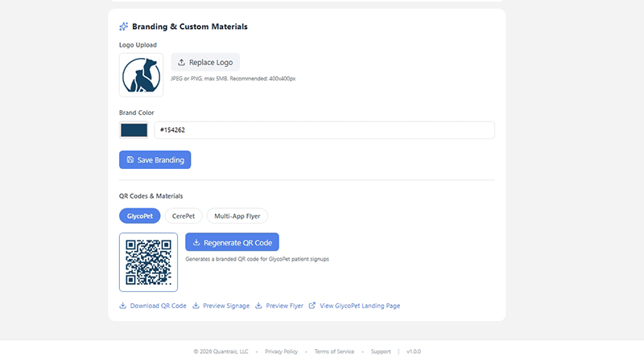The image size is (644, 362).
Task: Click the floppy disk icon in Save Branding
Action: pyautogui.click(x=130, y=159)
